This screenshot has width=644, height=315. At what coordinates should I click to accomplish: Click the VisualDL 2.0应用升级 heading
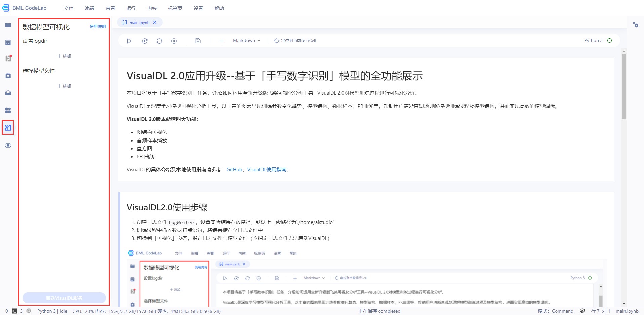tap(275, 76)
